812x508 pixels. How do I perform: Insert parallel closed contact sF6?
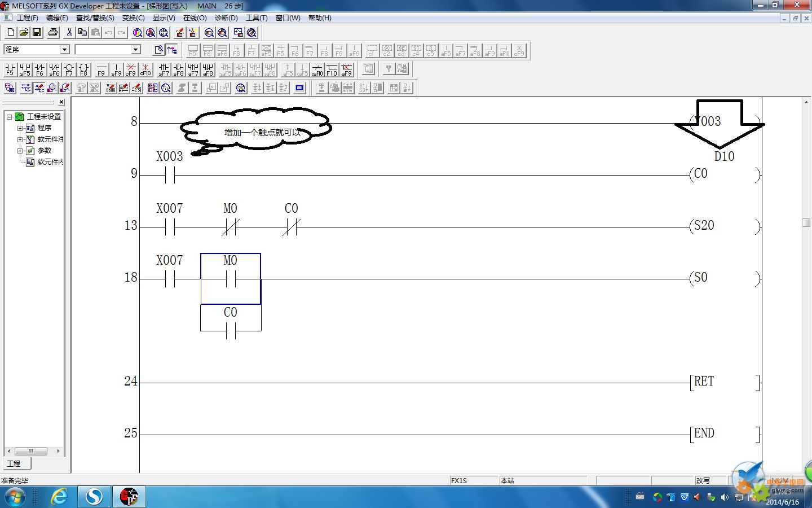point(54,70)
